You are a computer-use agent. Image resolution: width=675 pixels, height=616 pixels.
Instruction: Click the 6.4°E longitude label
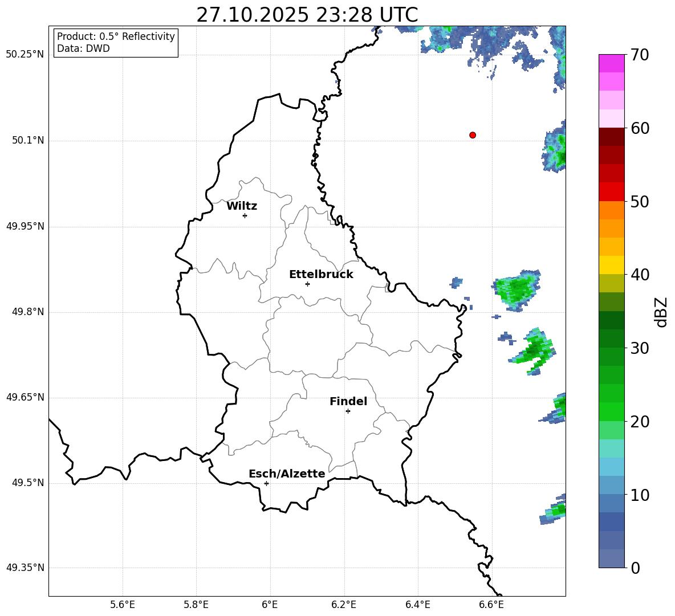[x=417, y=605]
